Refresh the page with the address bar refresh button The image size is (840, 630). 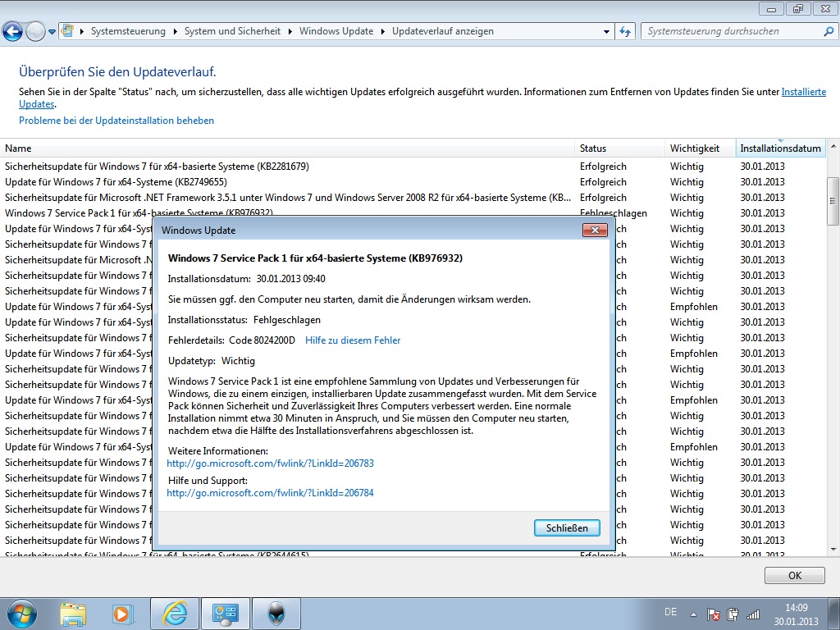tap(624, 31)
